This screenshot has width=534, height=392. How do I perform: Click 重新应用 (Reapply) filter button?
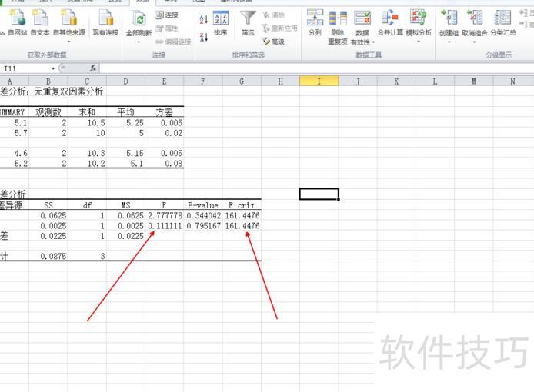(279, 28)
